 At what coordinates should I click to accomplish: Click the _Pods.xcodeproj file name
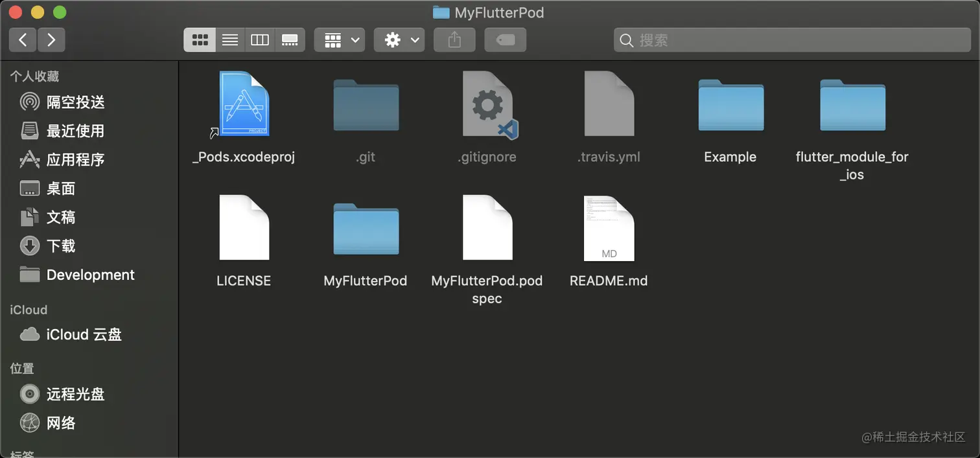click(244, 157)
